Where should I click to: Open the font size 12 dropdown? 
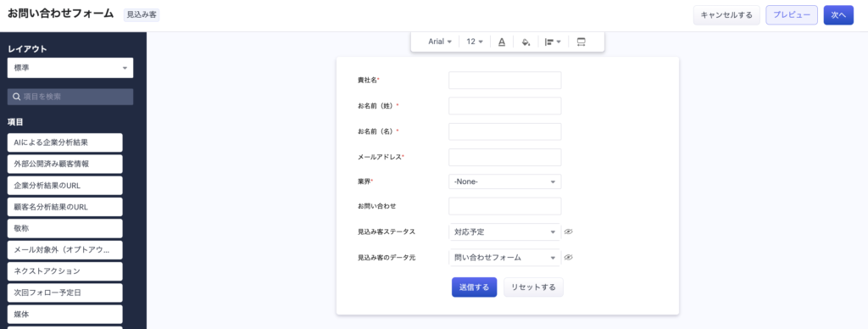click(475, 42)
